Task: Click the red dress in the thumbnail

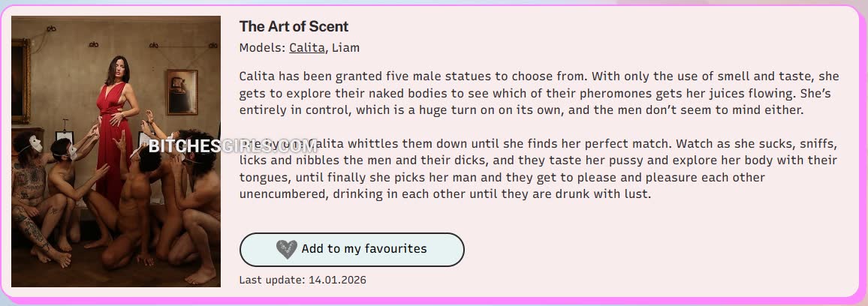Action: coord(114,142)
